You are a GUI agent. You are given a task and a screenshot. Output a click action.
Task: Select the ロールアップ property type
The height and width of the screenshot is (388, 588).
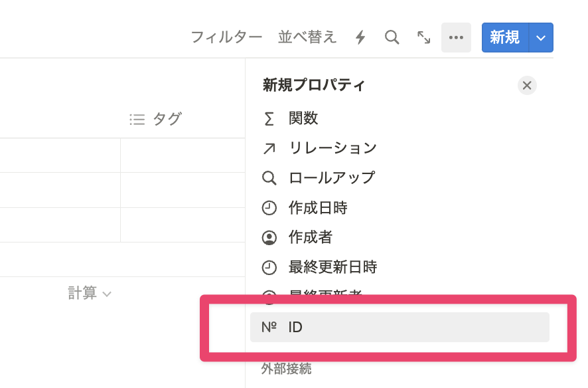coord(400,178)
